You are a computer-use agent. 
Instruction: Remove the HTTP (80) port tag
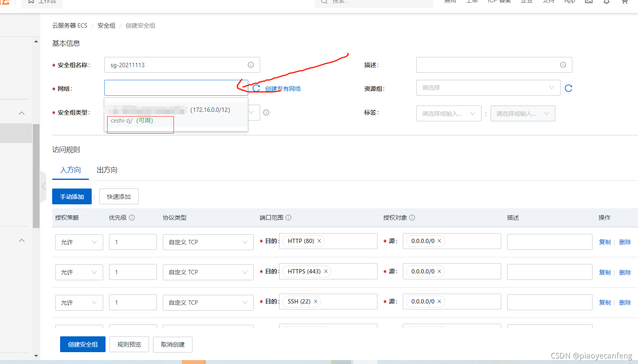[x=319, y=241]
